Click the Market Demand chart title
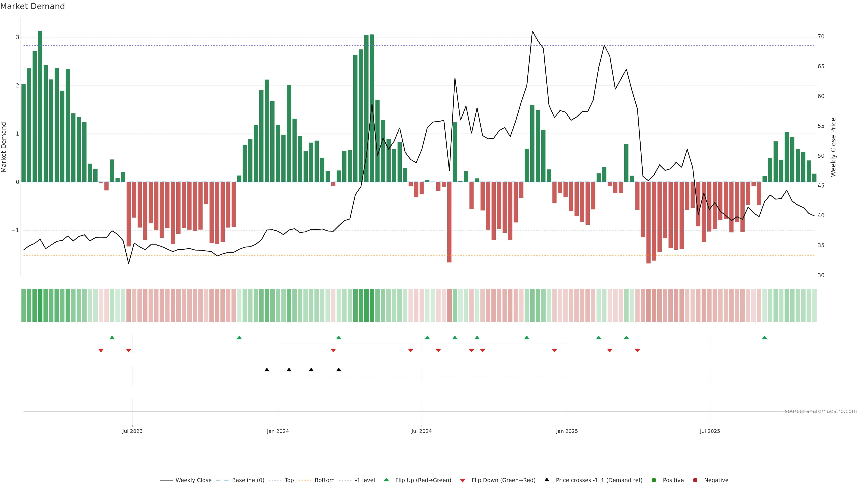This screenshot has width=868, height=488. pyautogui.click(x=32, y=6)
